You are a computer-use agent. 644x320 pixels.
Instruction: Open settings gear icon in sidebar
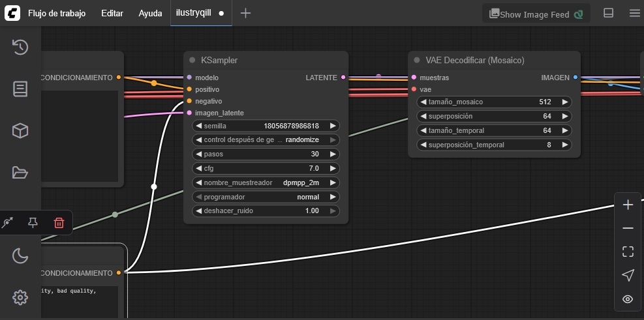[20, 297]
